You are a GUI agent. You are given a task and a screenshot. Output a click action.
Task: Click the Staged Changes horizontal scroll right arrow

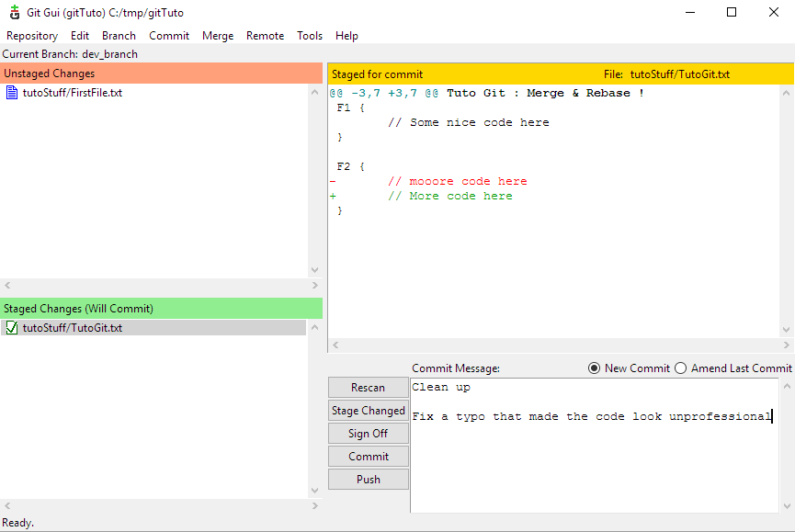click(x=315, y=505)
